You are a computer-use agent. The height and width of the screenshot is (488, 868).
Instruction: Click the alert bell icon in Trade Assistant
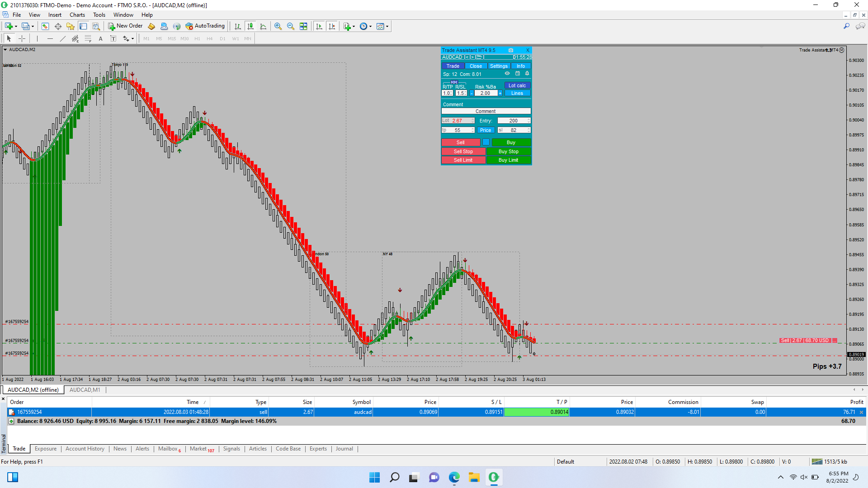pos(527,74)
